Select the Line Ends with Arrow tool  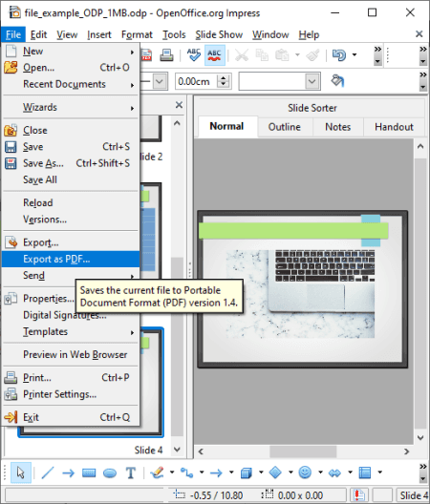(x=68, y=472)
